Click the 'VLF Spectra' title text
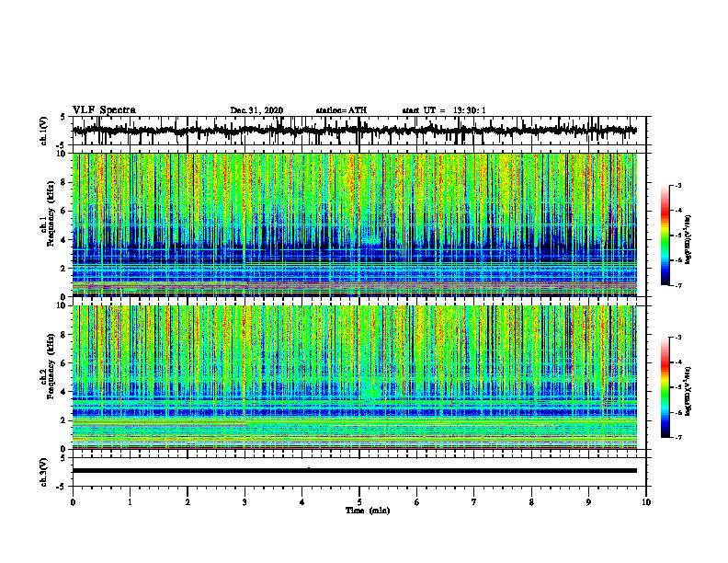This screenshot has width=728, height=563. (104, 109)
